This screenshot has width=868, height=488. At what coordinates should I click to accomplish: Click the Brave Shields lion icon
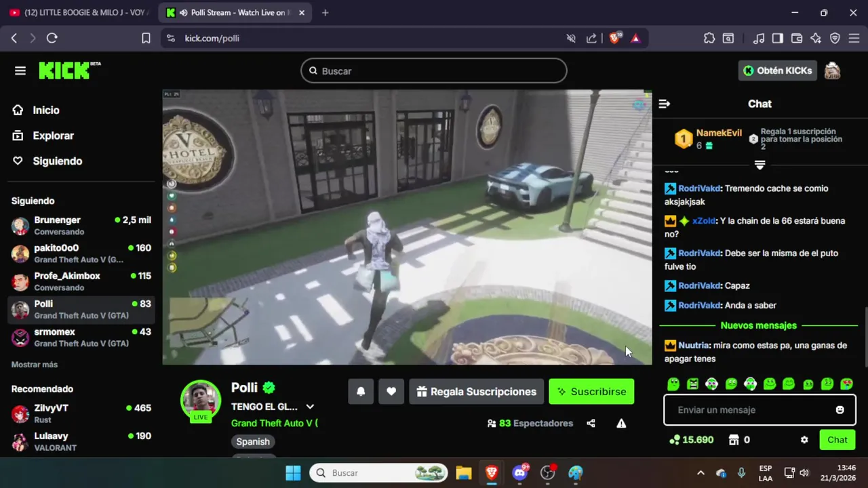coord(614,39)
